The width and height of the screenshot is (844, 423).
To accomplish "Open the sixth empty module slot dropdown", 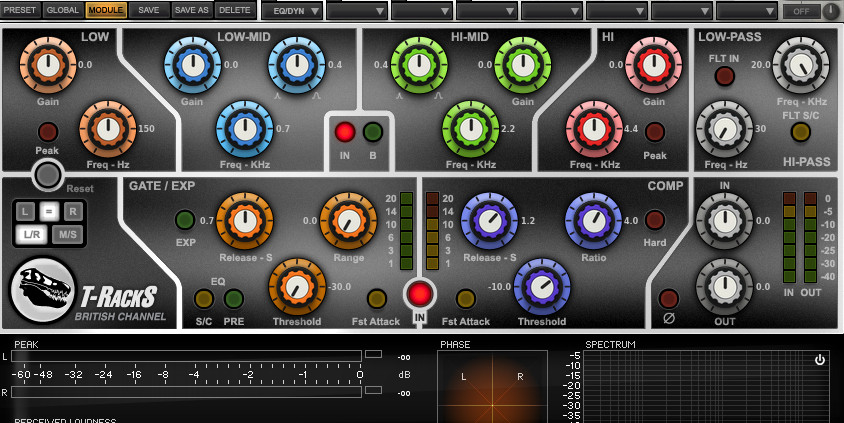I will click(617, 11).
